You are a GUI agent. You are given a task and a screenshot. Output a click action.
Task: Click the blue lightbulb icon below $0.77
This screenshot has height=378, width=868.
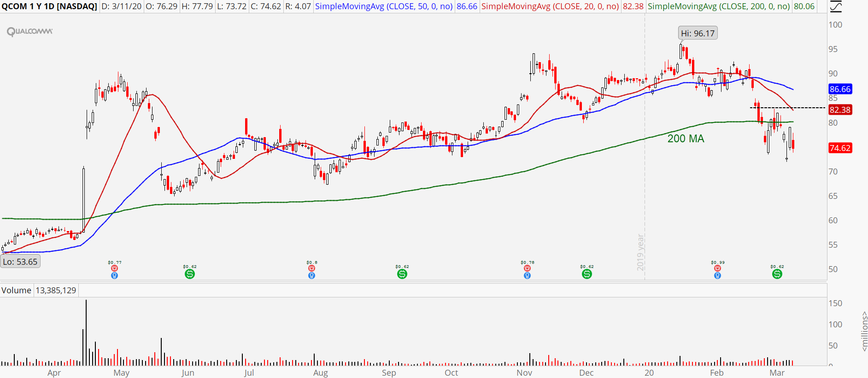114,275
